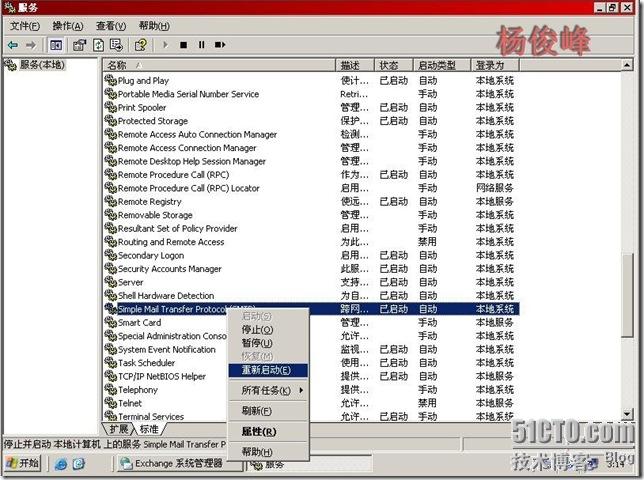Image resolution: width=644 pixels, height=480 pixels.
Task: Open the 文件(F) menu
Action: [x=25, y=26]
